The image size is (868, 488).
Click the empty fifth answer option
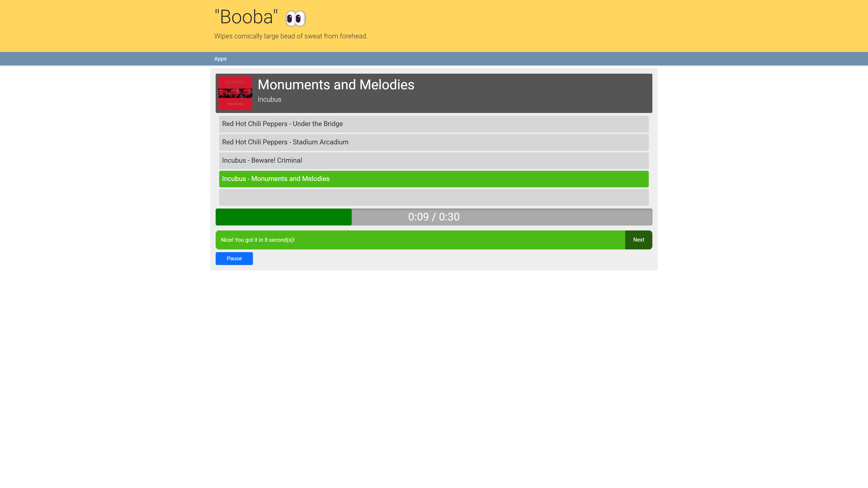point(433,197)
